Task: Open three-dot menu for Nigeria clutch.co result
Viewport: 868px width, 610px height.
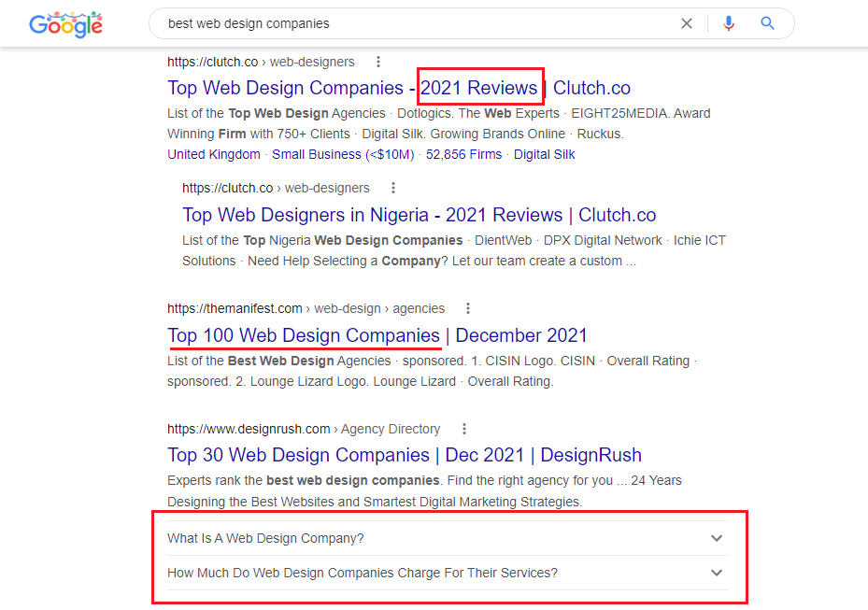Action: click(393, 188)
